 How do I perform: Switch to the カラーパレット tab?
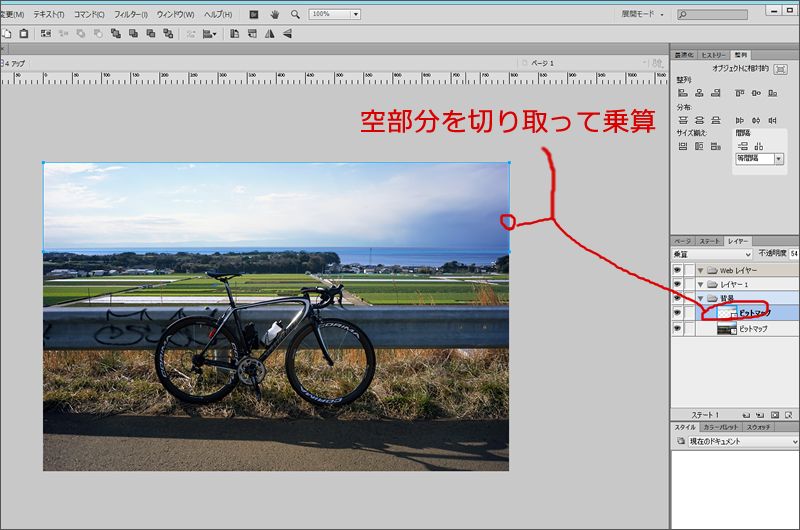pos(720,427)
